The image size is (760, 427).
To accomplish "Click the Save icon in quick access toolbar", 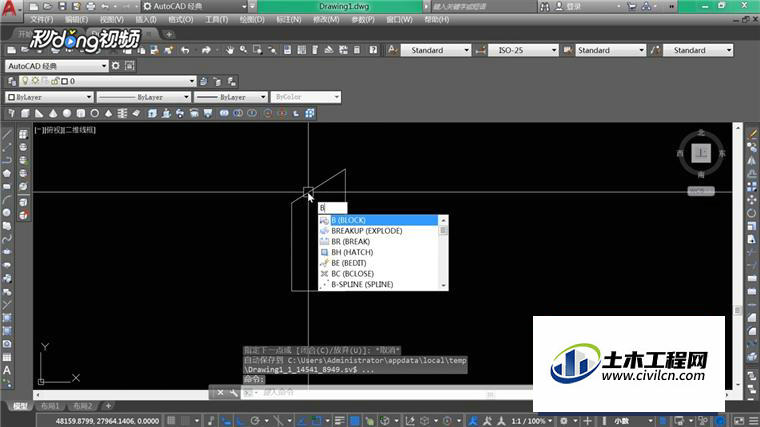I will pos(62,6).
